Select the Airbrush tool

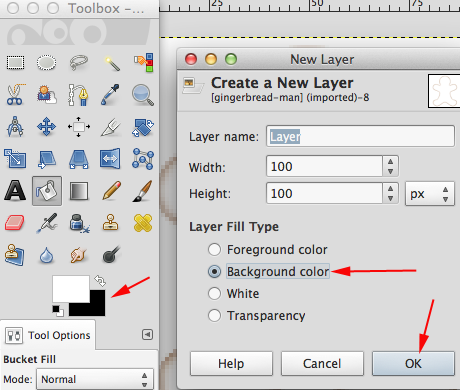click(x=47, y=223)
